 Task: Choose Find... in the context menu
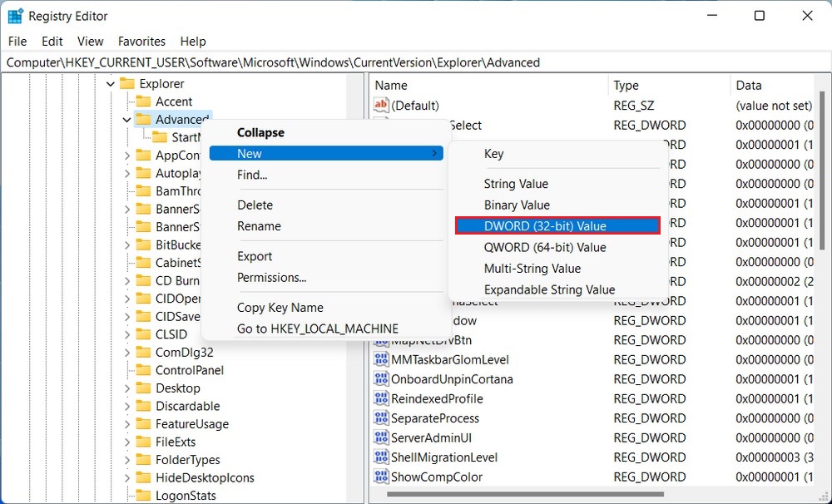click(x=326, y=175)
